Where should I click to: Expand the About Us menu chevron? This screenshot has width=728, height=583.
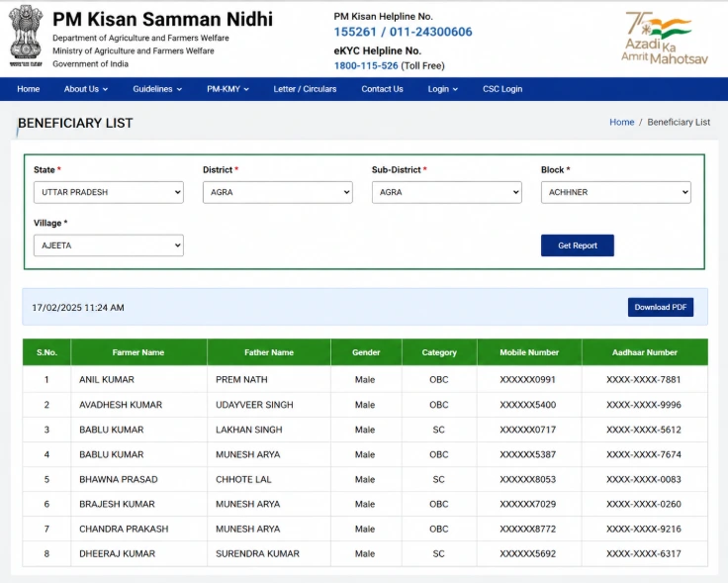pyautogui.click(x=106, y=89)
